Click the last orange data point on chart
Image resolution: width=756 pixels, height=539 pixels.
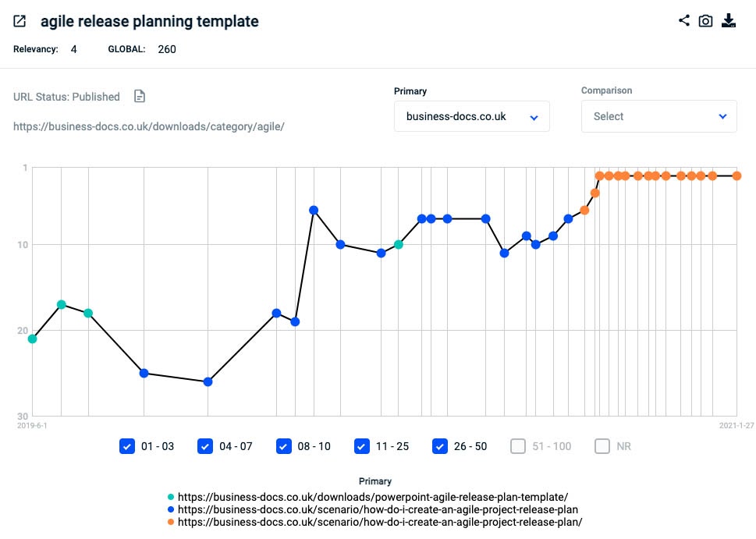pos(736,176)
